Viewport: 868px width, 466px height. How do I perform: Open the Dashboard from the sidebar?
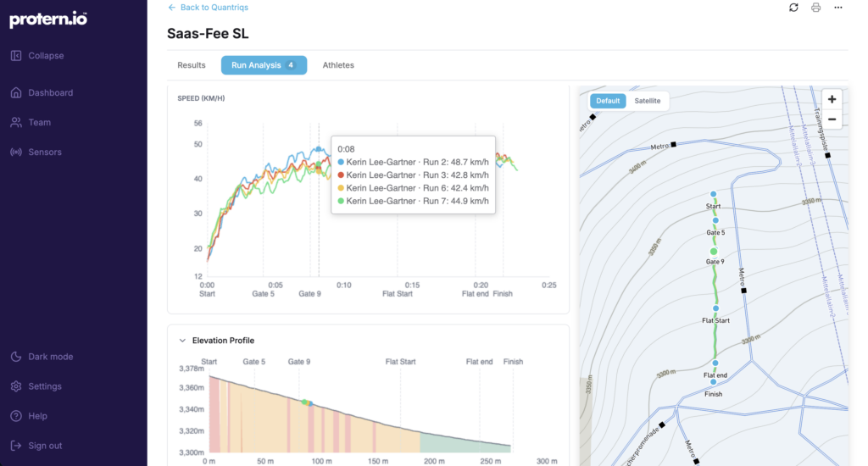(50, 92)
